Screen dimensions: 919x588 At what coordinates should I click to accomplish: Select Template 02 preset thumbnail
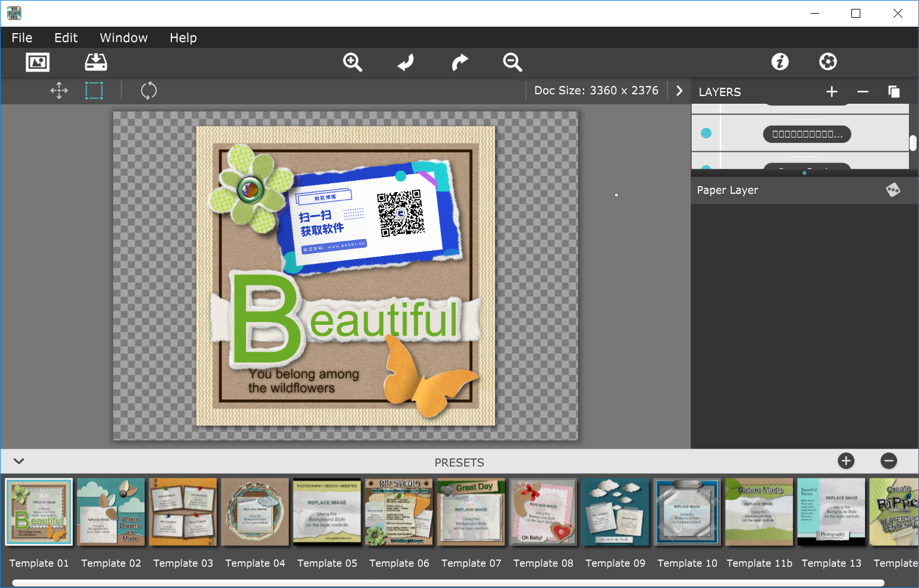111,512
